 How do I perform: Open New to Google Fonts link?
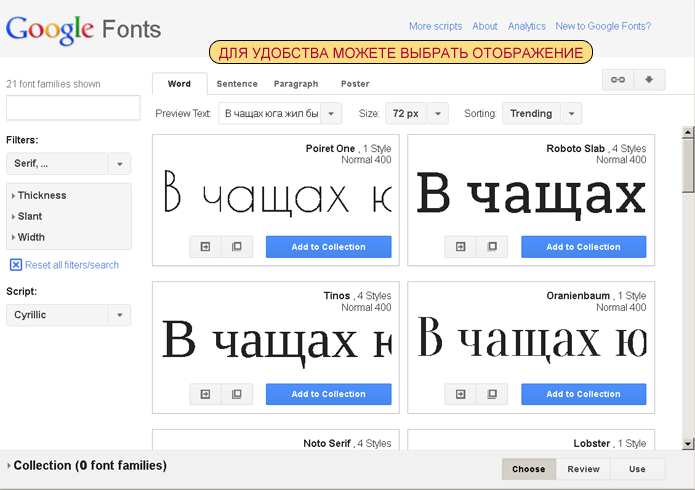pyautogui.click(x=603, y=26)
